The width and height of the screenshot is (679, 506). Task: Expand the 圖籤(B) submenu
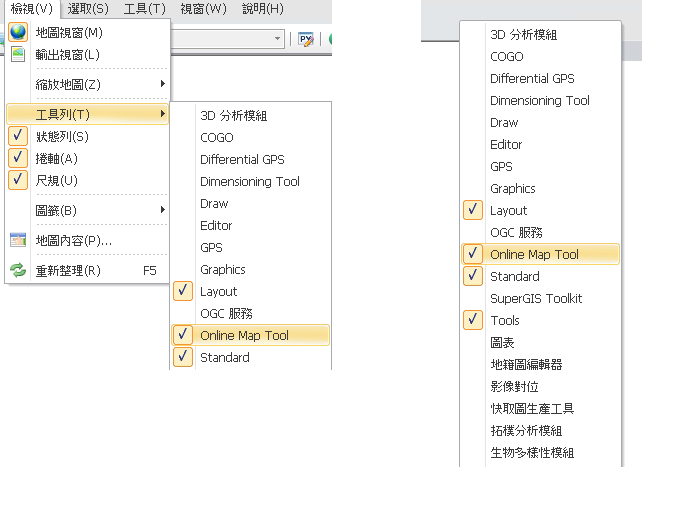click(x=162, y=210)
